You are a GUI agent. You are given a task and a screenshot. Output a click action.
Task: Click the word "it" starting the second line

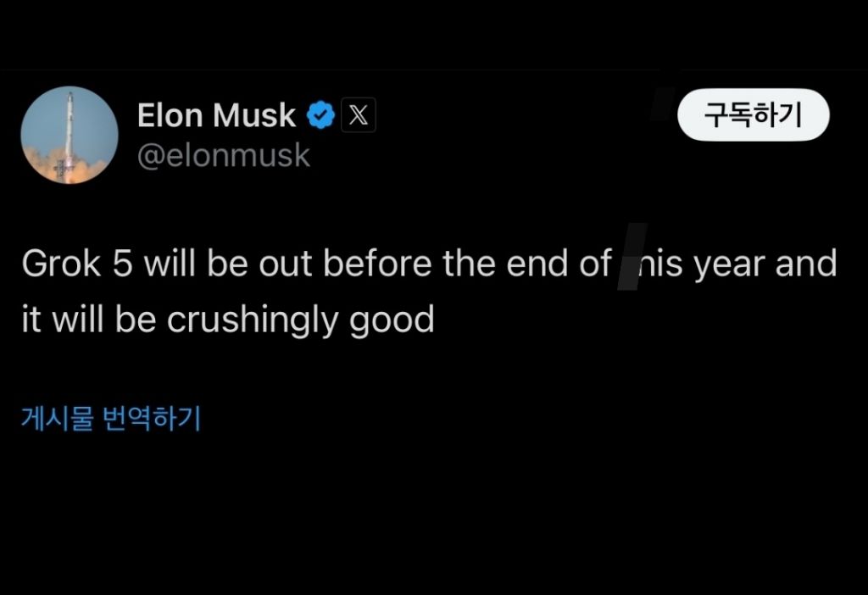pos(31,320)
